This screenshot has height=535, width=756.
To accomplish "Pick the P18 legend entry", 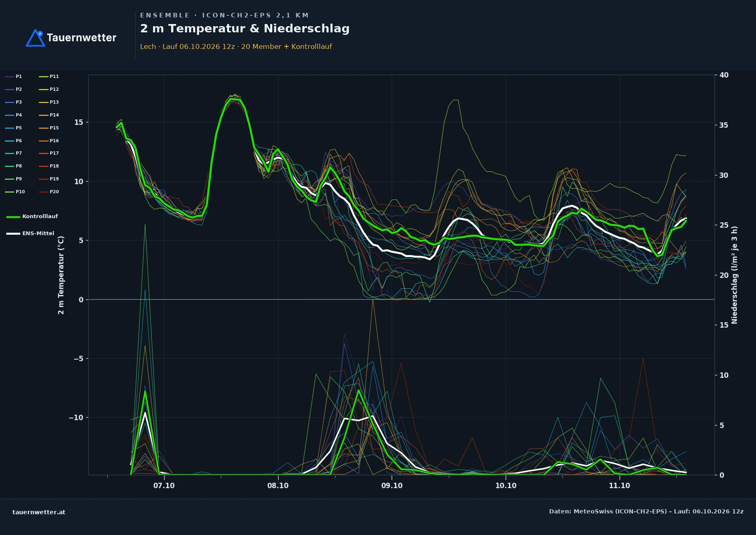I will tap(49, 166).
